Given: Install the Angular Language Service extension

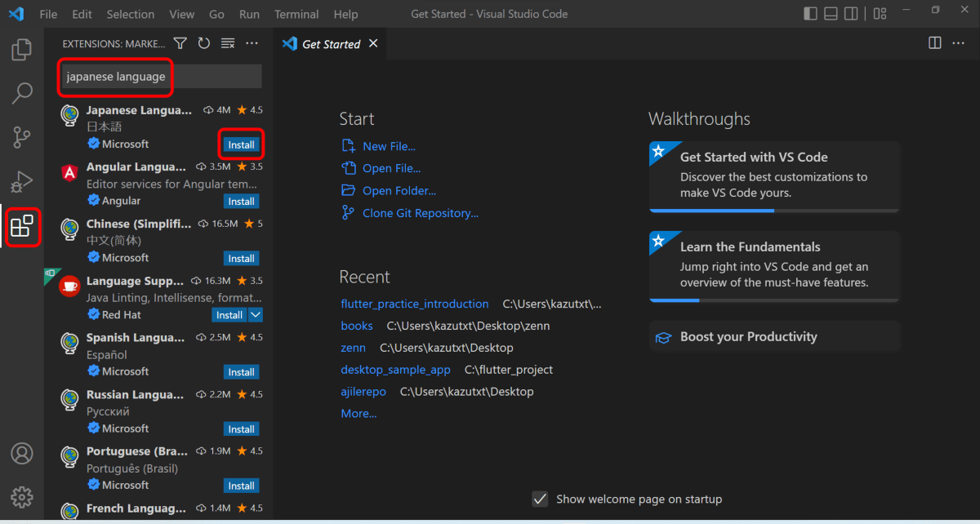Looking at the screenshot, I should click(241, 202).
